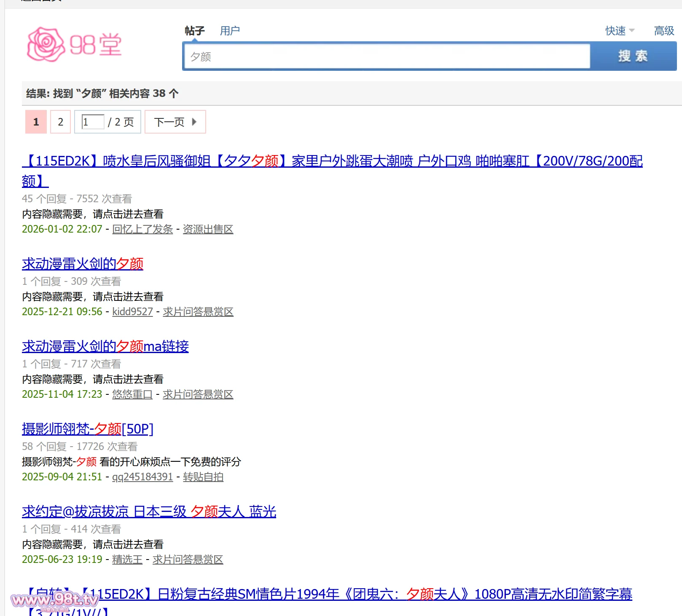The height and width of the screenshot is (616, 682).
Task: Click the search keyword input field
Action: tap(387, 56)
